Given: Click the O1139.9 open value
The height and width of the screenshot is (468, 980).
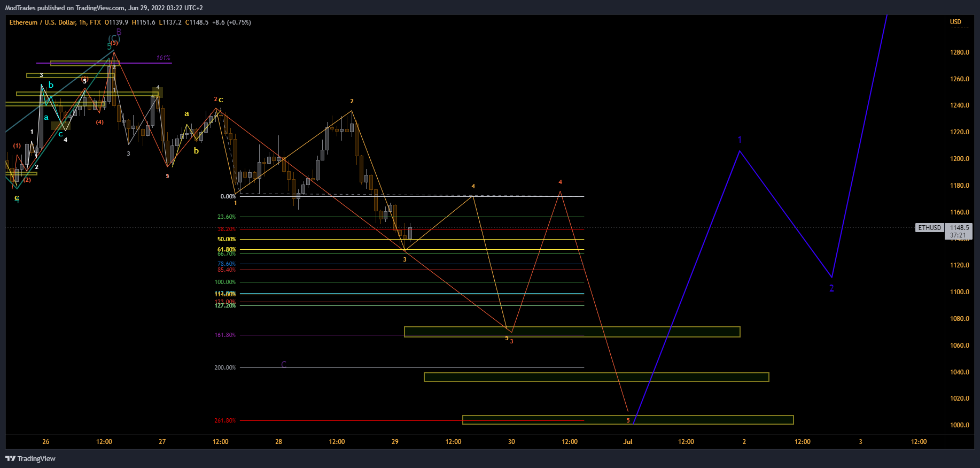Looking at the screenshot, I should tap(116, 22).
